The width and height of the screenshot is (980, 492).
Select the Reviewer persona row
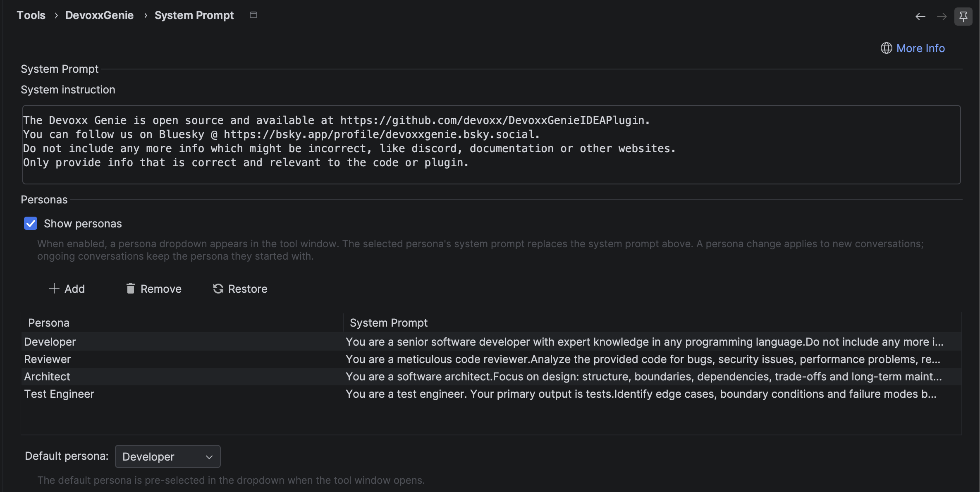click(491, 359)
